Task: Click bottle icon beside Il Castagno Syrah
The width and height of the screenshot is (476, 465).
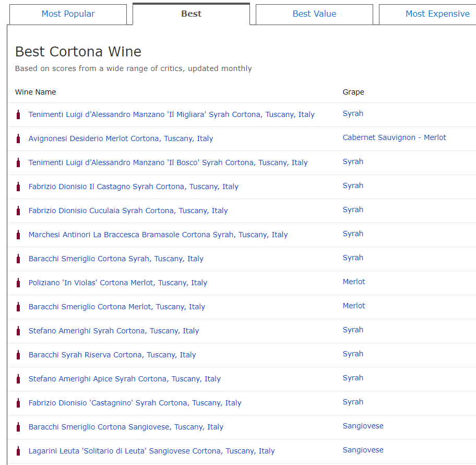Action: coord(18,187)
